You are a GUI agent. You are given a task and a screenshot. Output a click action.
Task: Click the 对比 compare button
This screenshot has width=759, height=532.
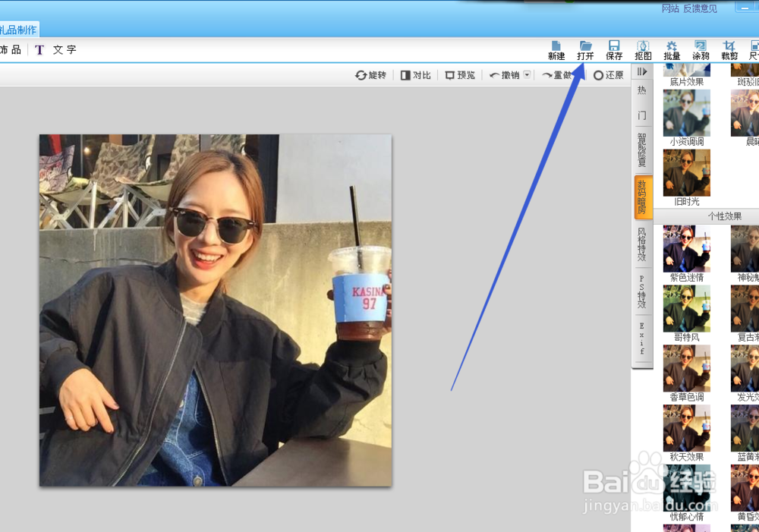click(416, 75)
